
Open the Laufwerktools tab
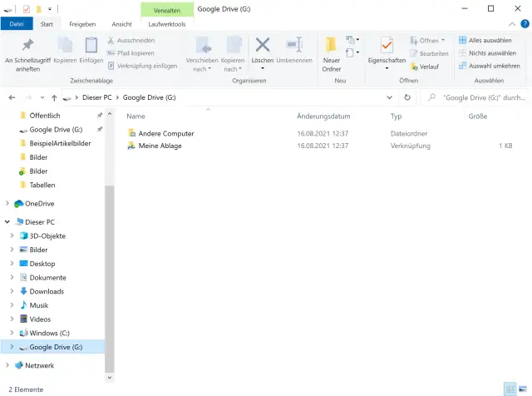click(x=167, y=24)
